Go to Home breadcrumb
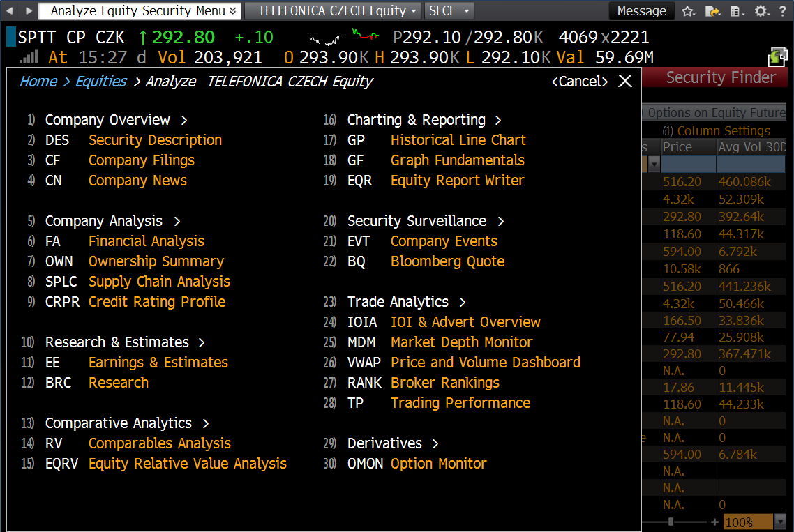 click(x=38, y=82)
